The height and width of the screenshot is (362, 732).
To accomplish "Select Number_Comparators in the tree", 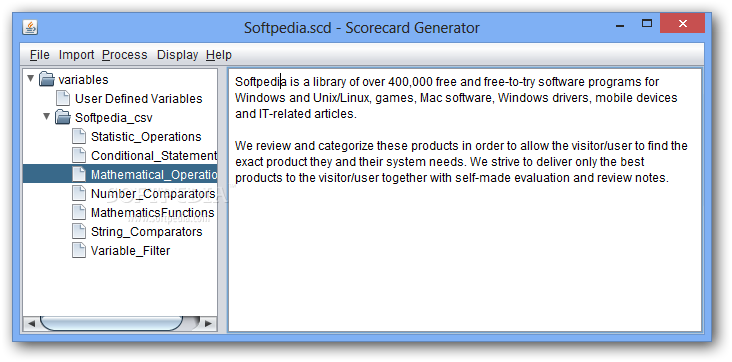I will coord(153,194).
